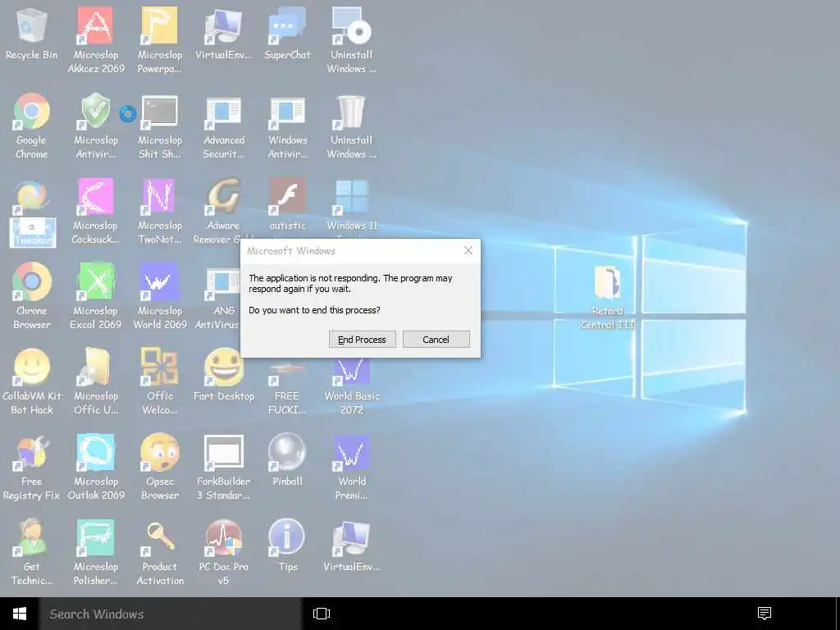Select the Microslop Offic U... icon
This screenshot has width=840, height=630.
coord(95,367)
